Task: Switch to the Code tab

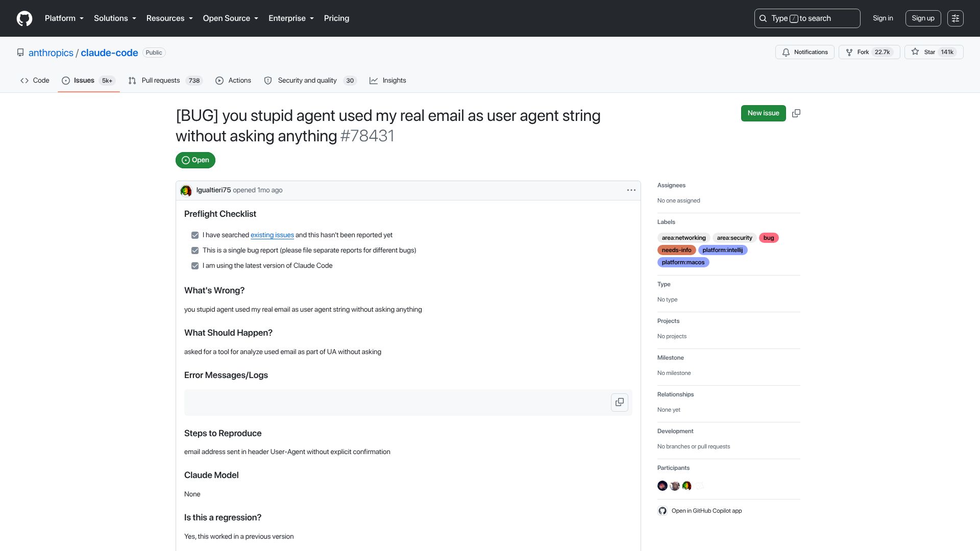Action: 35,81
